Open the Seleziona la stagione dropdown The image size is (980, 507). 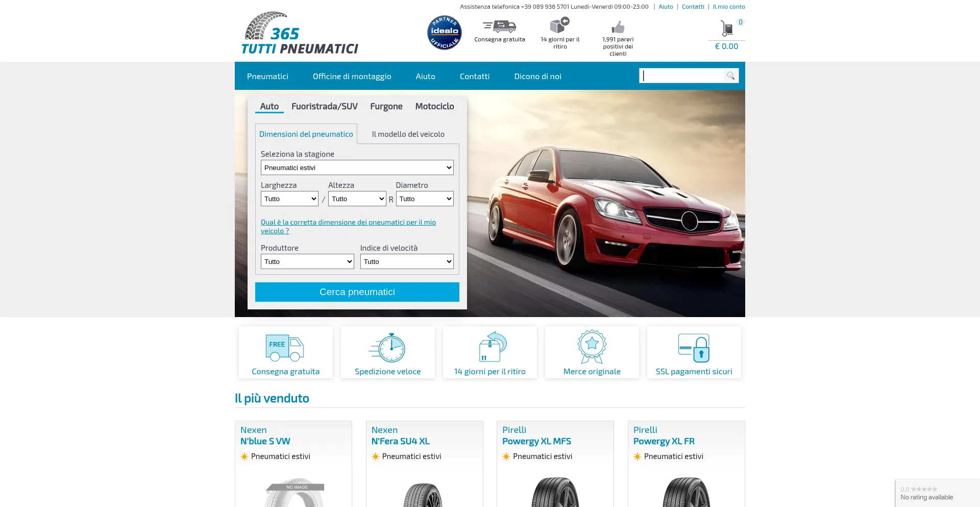coord(357,168)
